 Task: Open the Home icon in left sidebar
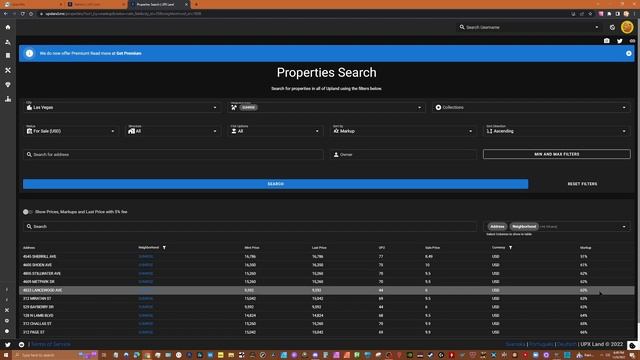pyautogui.click(x=8, y=27)
